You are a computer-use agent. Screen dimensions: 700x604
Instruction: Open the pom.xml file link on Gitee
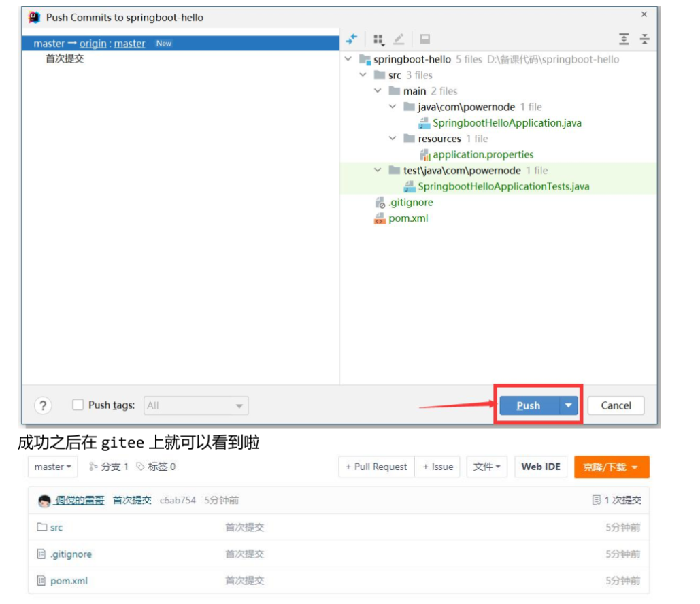click(69, 581)
